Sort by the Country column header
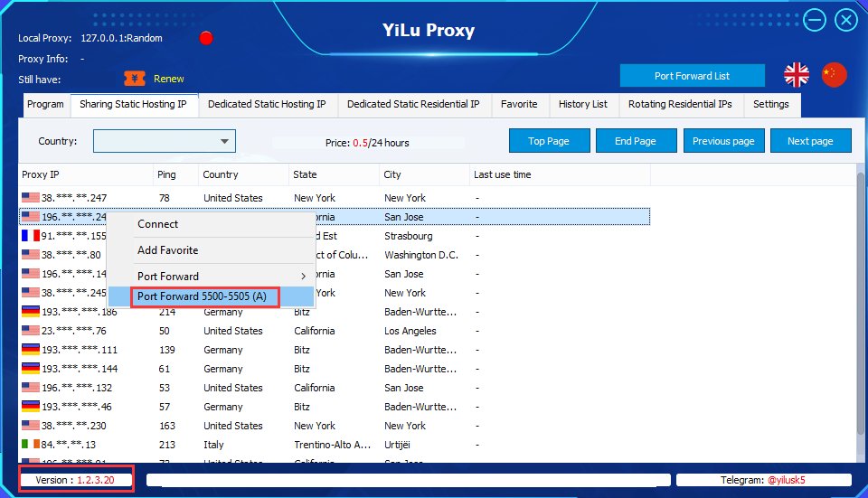 point(243,174)
